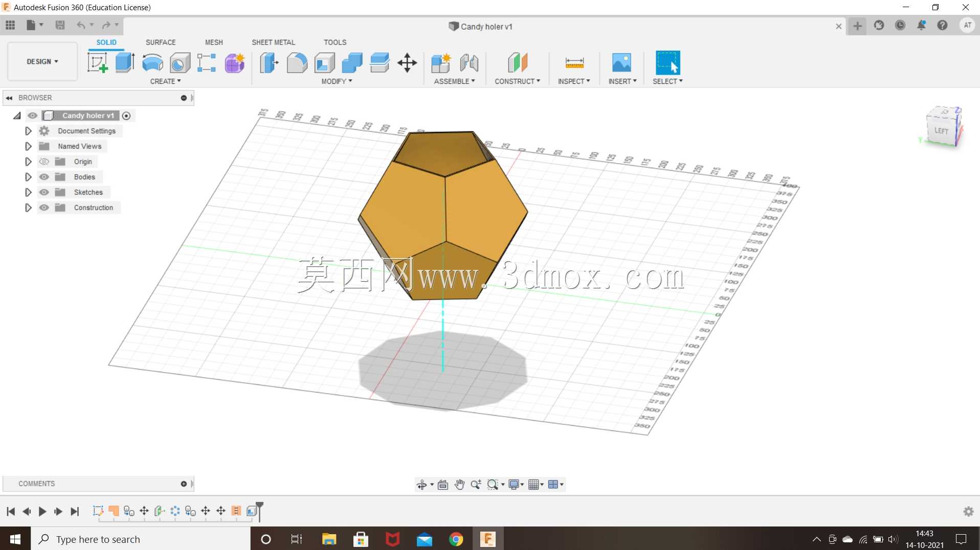
Task: Click the ViewCube LEFT face
Action: [941, 131]
